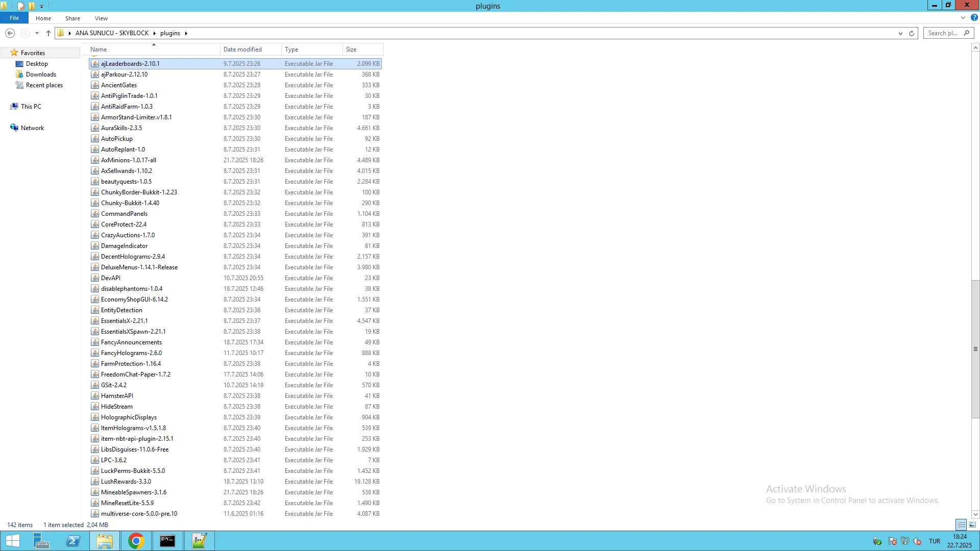Open Explorer Help question mark icon

coord(974,18)
